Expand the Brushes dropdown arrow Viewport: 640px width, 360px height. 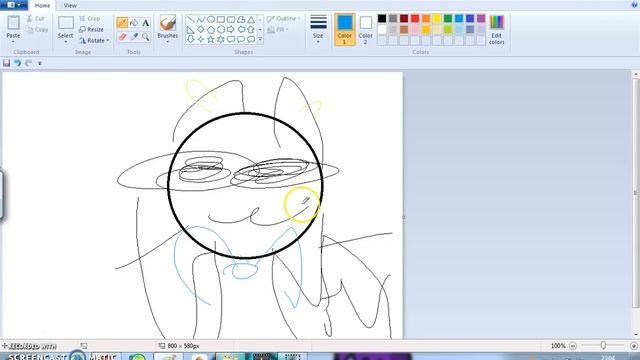[x=167, y=42]
